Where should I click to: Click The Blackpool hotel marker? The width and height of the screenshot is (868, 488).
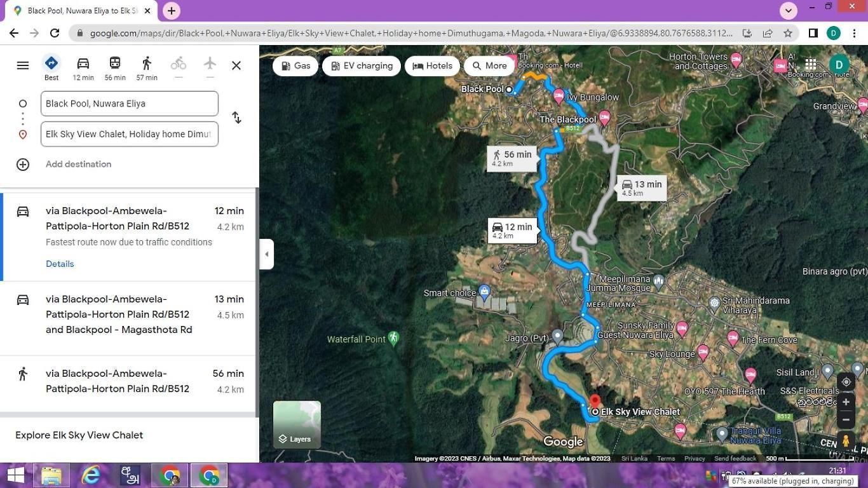(604, 118)
